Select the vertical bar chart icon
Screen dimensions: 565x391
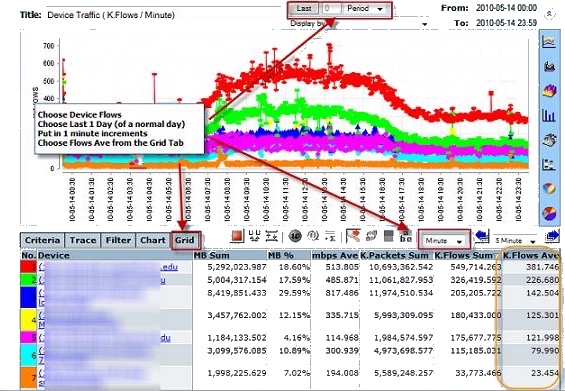[549, 115]
